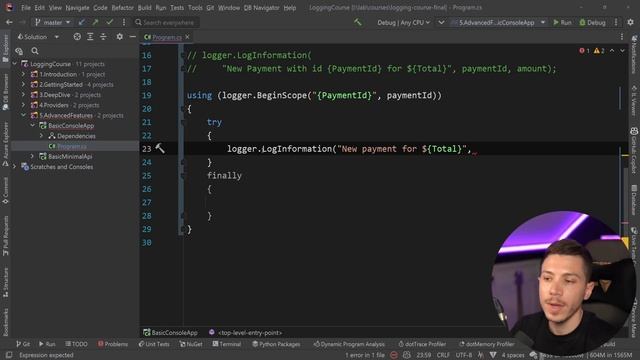Open the launch-settings dropdown chevron after Debug | Any CPU
The width and height of the screenshot is (640, 360).
point(441,22)
